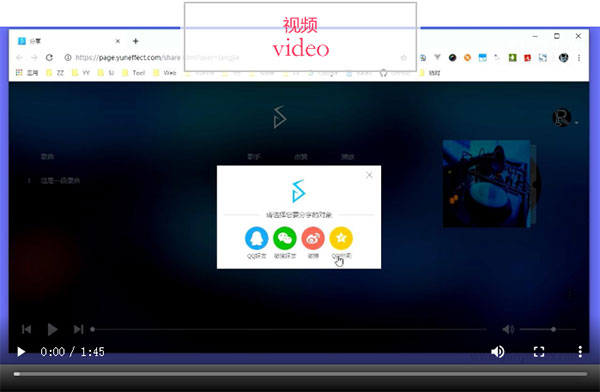Share via the QQ penguin icon
The width and height of the screenshot is (600, 392).
click(256, 238)
